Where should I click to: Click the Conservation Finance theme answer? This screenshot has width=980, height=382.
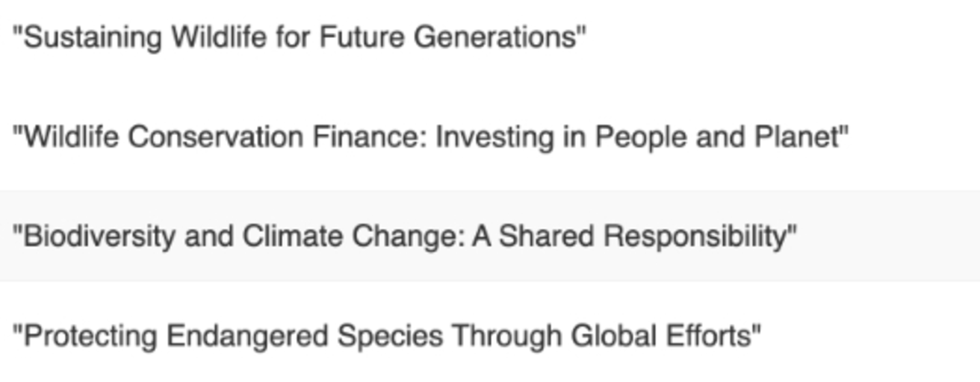[490, 137]
